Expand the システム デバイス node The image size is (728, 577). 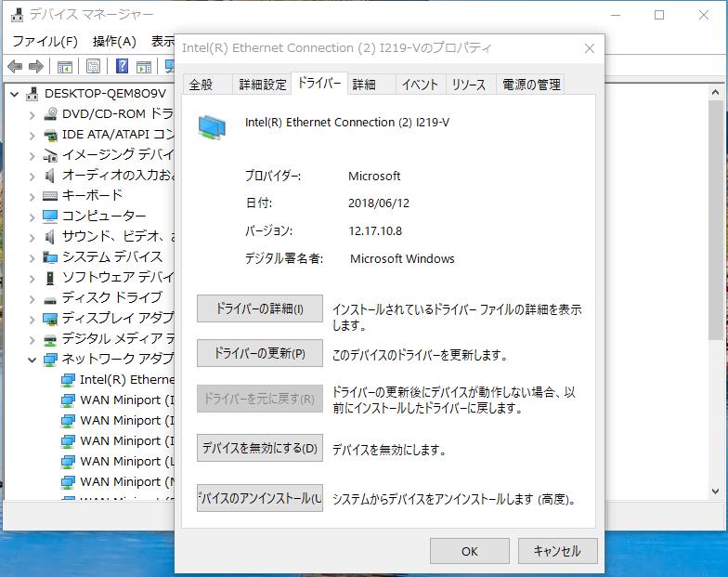click(32, 258)
